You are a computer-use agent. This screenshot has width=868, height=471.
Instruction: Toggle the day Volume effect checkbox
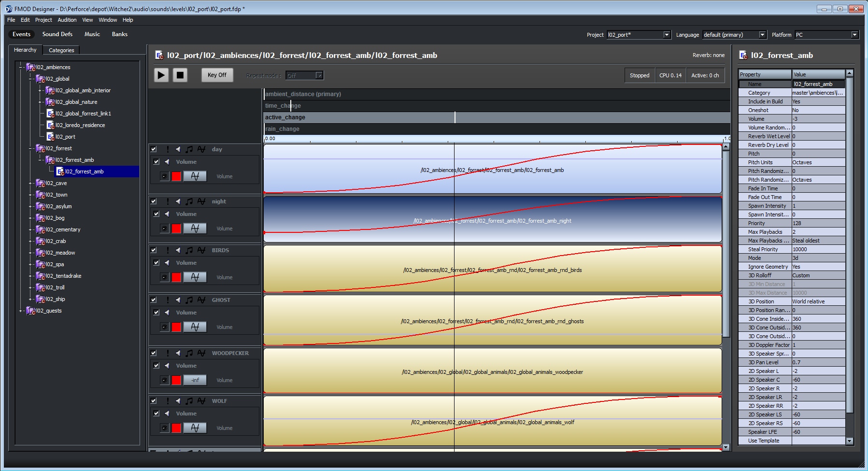coord(156,162)
